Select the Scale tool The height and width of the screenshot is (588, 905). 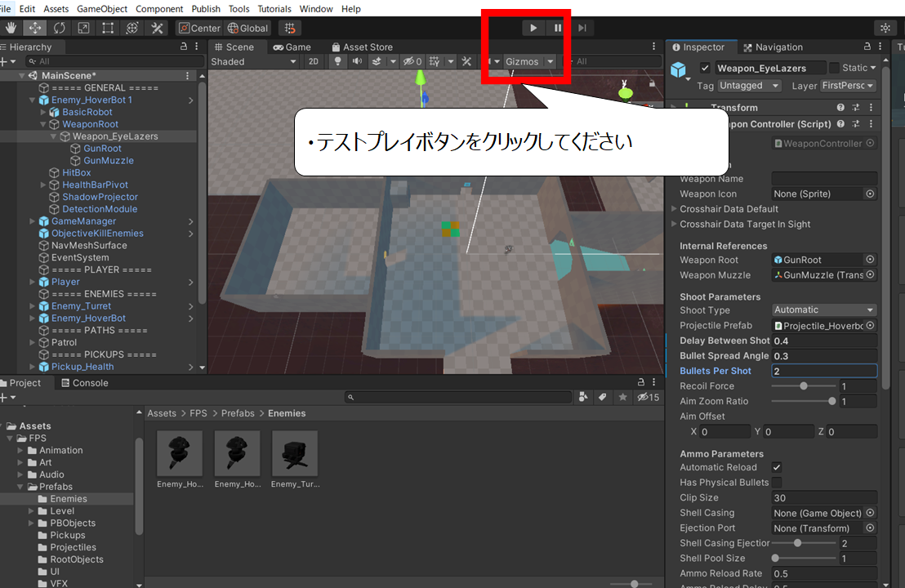pos(83,28)
